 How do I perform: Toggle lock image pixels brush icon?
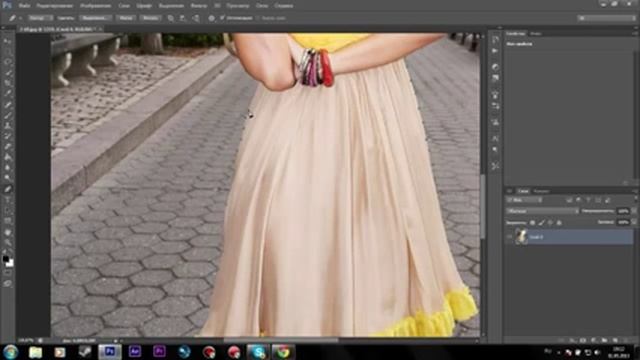(x=542, y=222)
